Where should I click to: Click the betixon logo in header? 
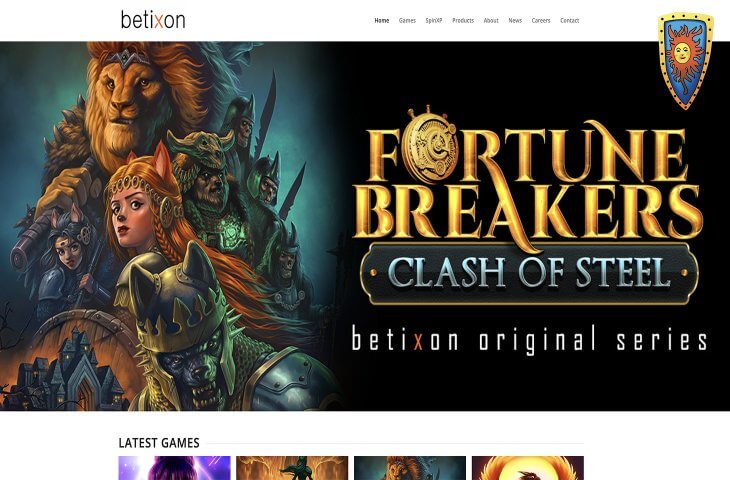153,20
